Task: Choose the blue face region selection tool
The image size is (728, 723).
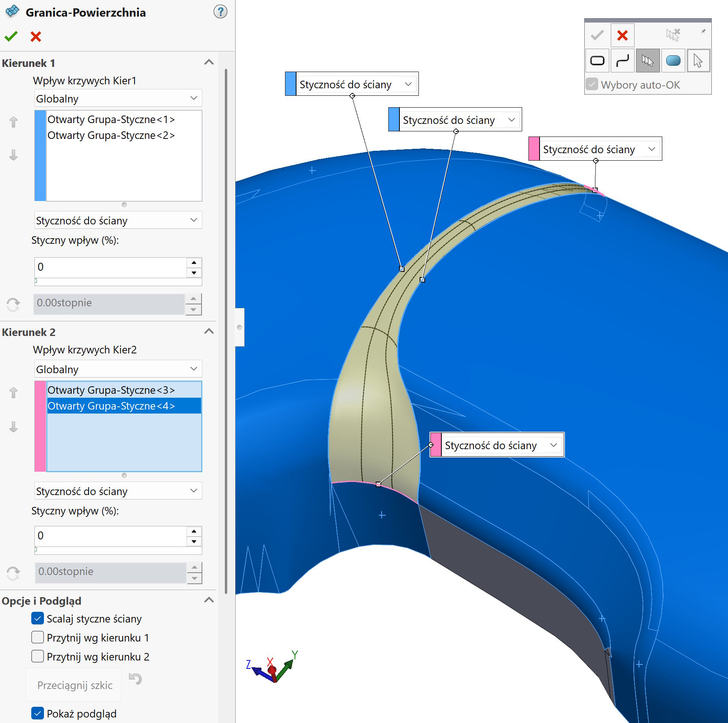Action: click(x=673, y=61)
